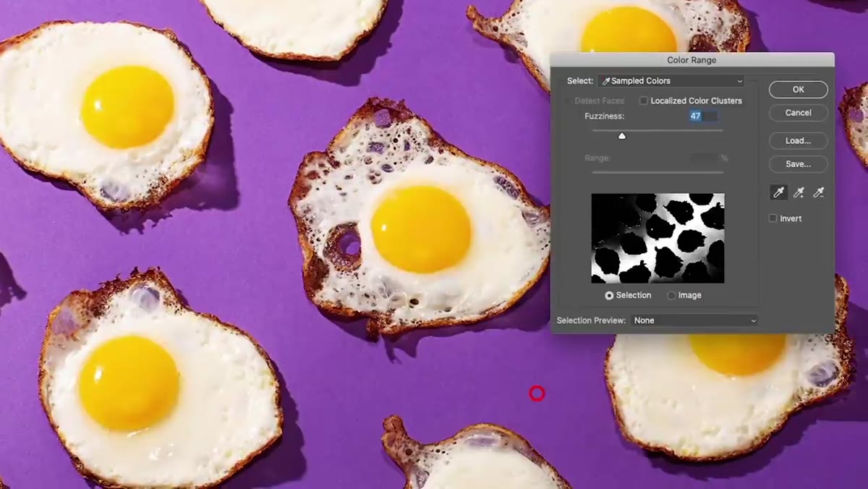Click the black-and-white selection preview thumbnail
Screen dimensions: 868x489
[x=658, y=238]
